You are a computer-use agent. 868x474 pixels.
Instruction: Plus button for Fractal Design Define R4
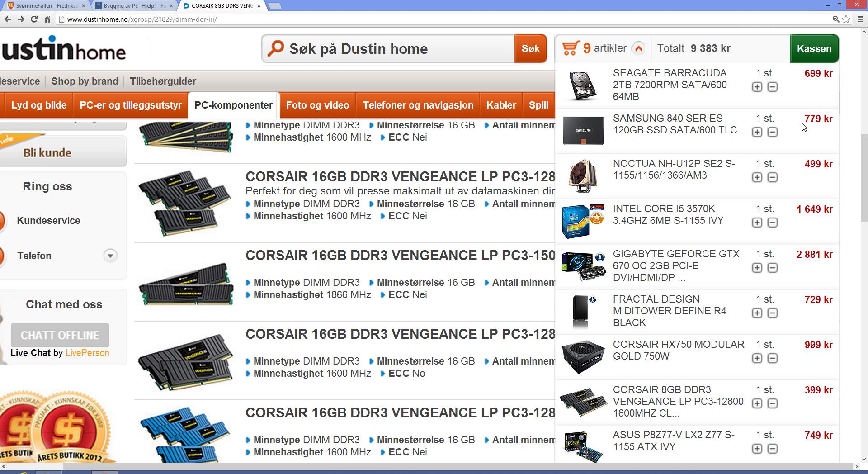click(x=757, y=313)
